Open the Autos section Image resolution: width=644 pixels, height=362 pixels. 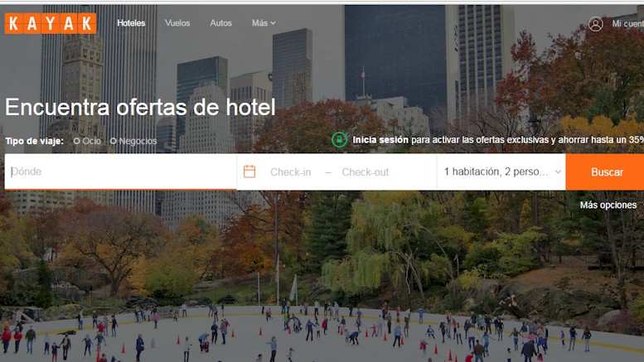(220, 23)
